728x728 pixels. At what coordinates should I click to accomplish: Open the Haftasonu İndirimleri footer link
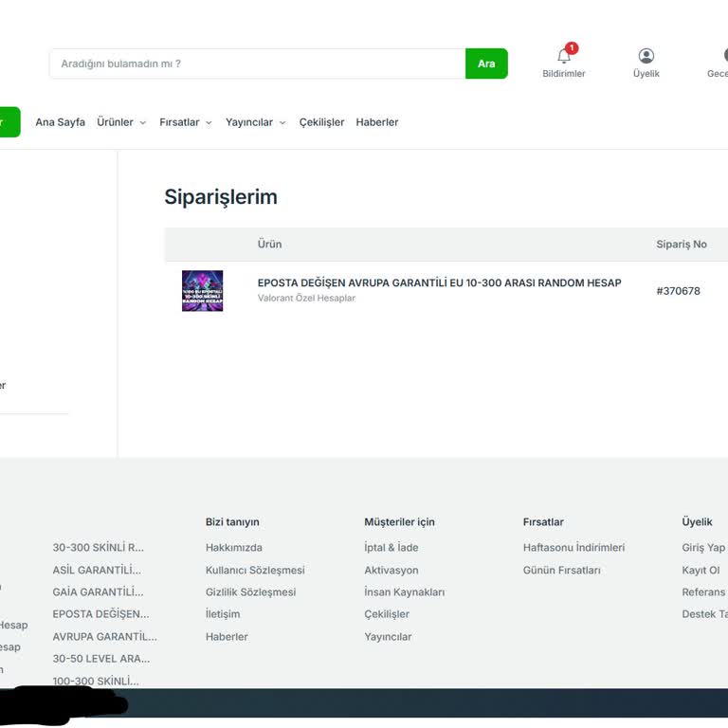(x=573, y=548)
